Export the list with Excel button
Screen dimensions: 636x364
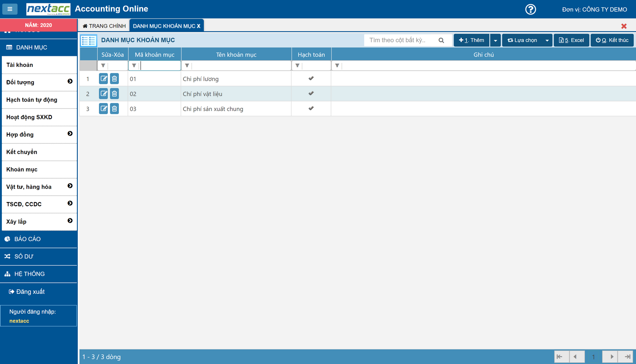click(x=571, y=40)
